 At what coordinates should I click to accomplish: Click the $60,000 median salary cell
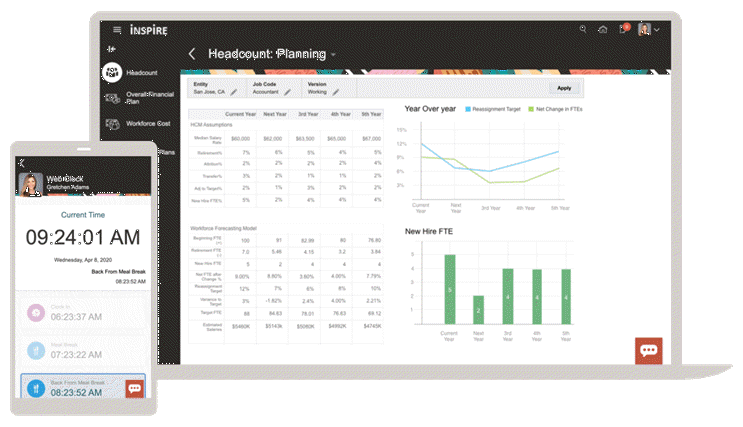(240, 139)
